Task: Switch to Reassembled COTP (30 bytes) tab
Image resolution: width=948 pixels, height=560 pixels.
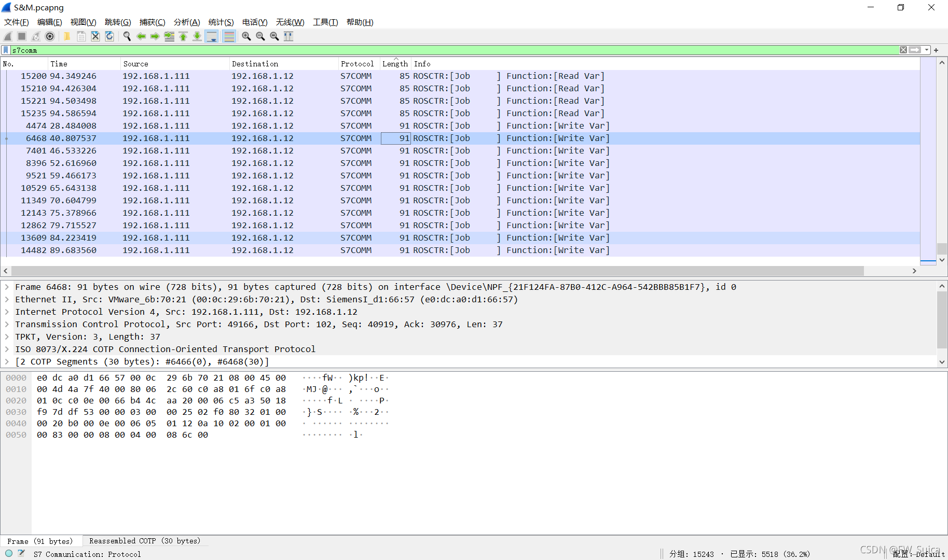Action: [145, 541]
